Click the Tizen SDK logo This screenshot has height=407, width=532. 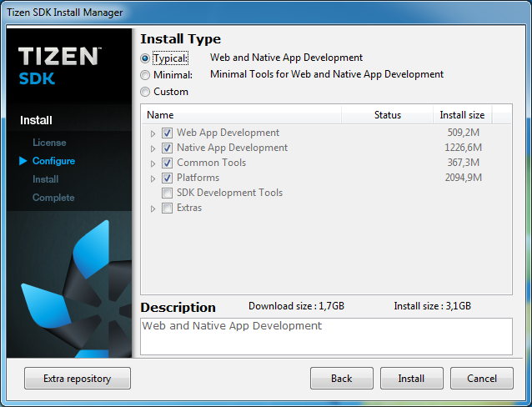coord(60,66)
